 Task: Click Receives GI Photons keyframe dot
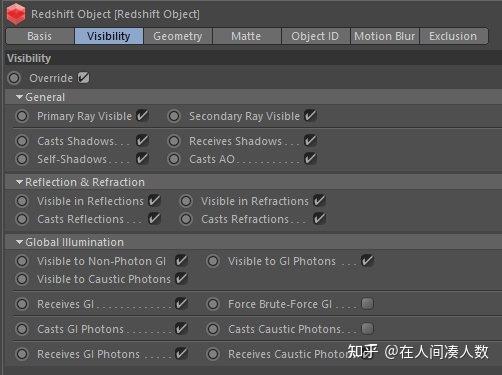point(22,354)
